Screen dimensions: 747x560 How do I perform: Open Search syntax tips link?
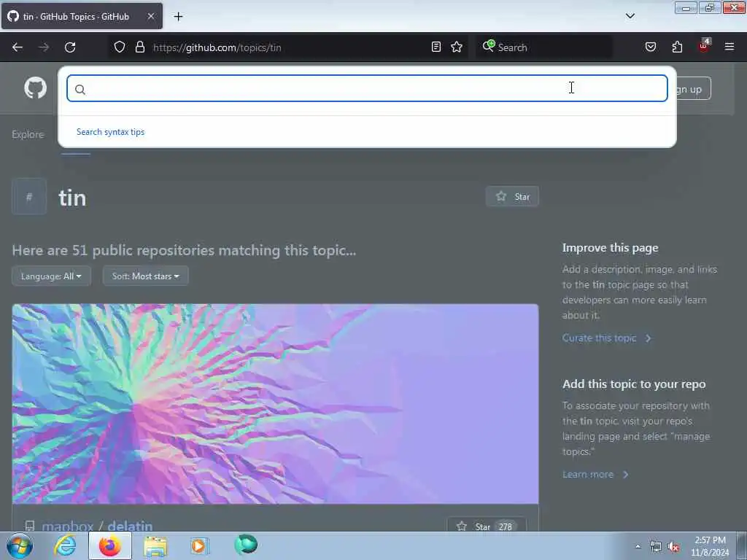pyautogui.click(x=111, y=132)
